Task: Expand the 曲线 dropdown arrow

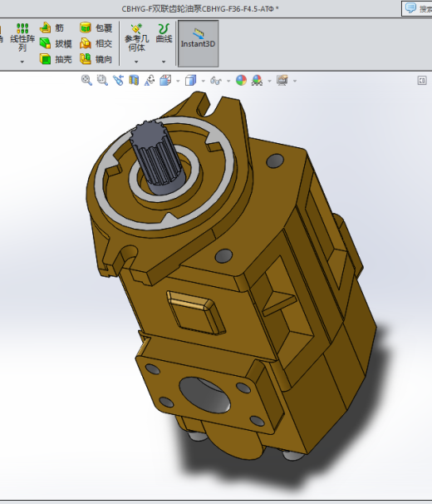Action: (x=164, y=62)
